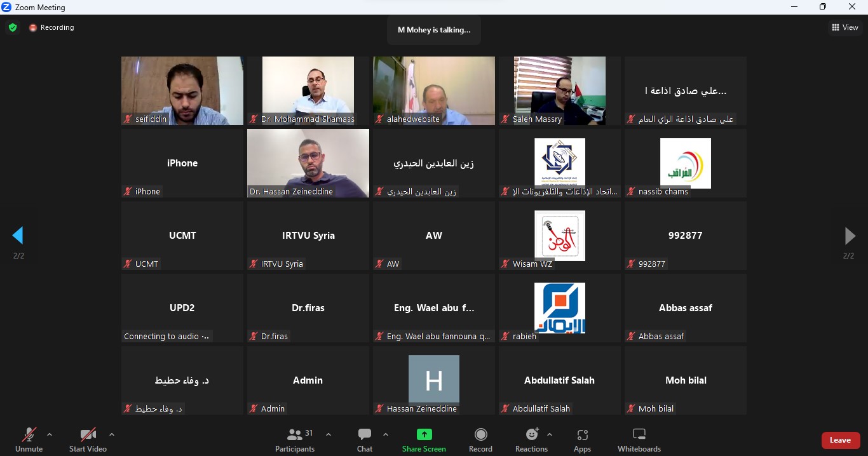Image resolution: width=868 pixels, height=456 pixels.
Task: Expand the caret next to Participants
Action: pos(329,435)
